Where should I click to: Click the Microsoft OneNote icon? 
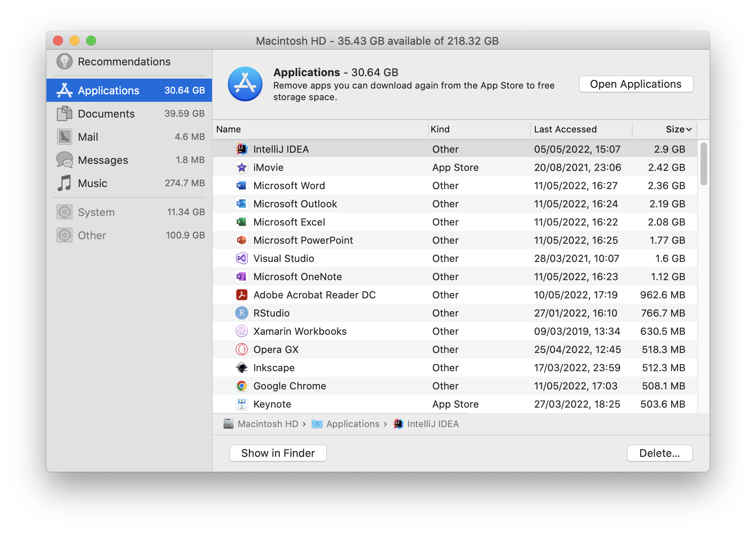coord(242,276)
